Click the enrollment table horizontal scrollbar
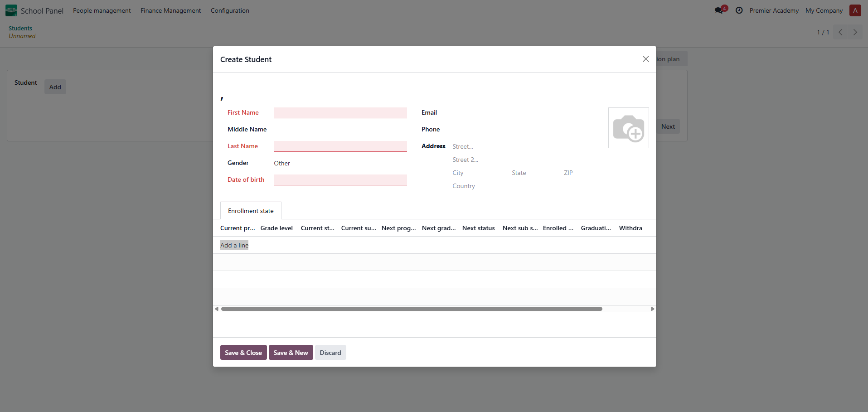868x412 pixels. (x=412, y=309)
